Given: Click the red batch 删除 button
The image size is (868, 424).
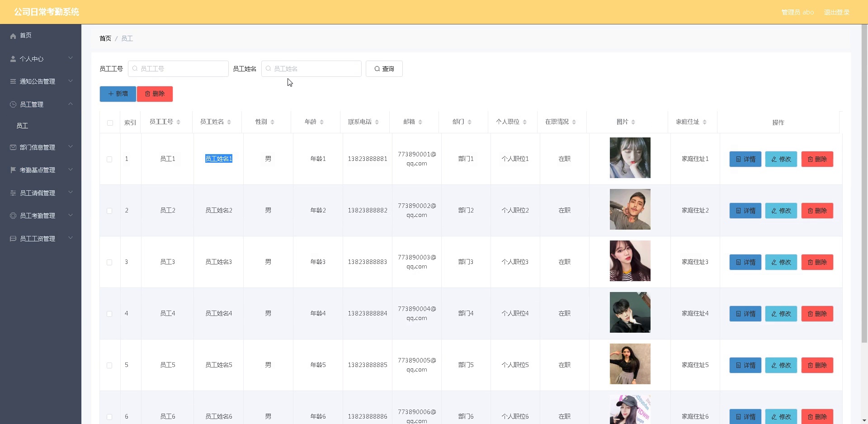Looking at the screenshot, I should (x=155, y=94).
